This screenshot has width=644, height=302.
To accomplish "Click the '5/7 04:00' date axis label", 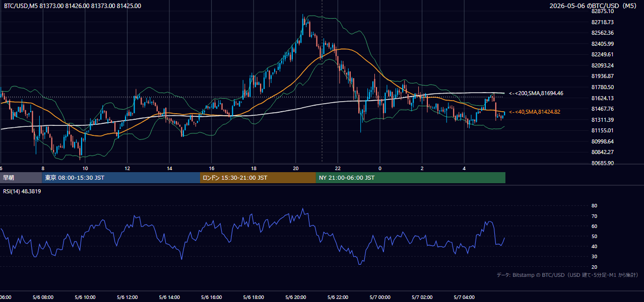I will 465,297.
